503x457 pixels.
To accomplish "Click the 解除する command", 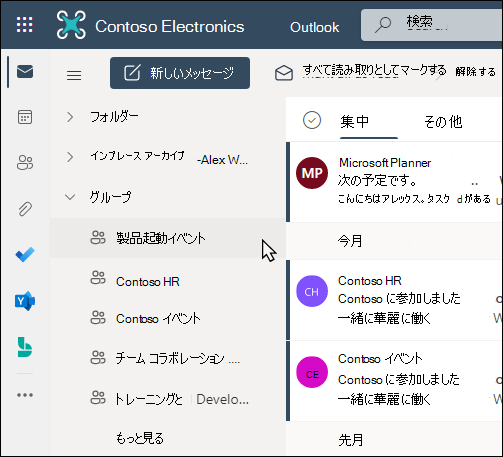I will click(476, 72).
